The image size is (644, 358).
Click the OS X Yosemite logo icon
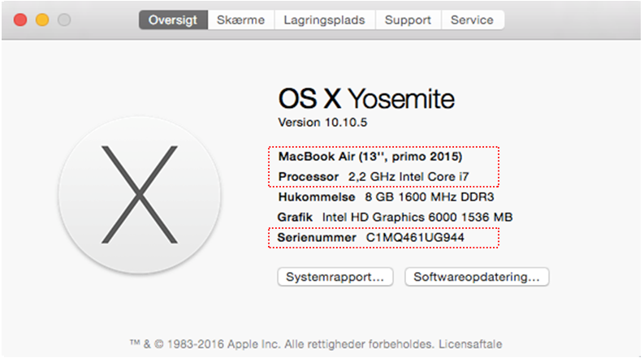coord(140,195)
